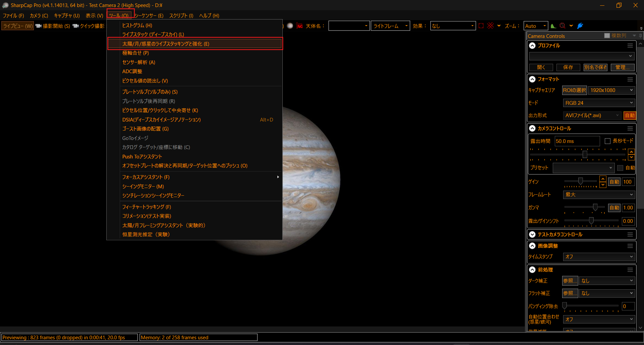Open the hamburger menu of the プロファイル panel
This screenshot has height=345, width=644.
[x=630, y=46]
